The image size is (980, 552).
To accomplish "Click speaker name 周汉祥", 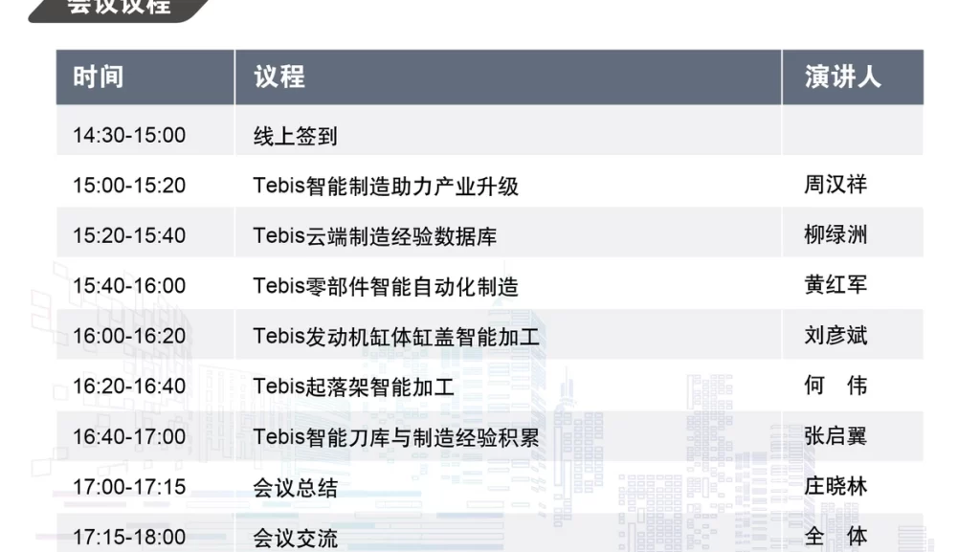I will 835,185.
